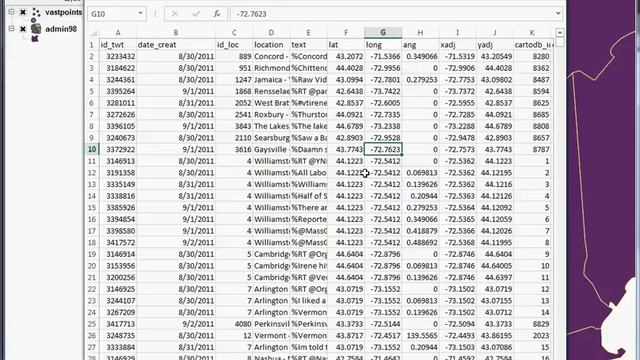Viewport: 640px width, 360px height.
Task: Click the date_creat header cell
Action: point(176,45)
